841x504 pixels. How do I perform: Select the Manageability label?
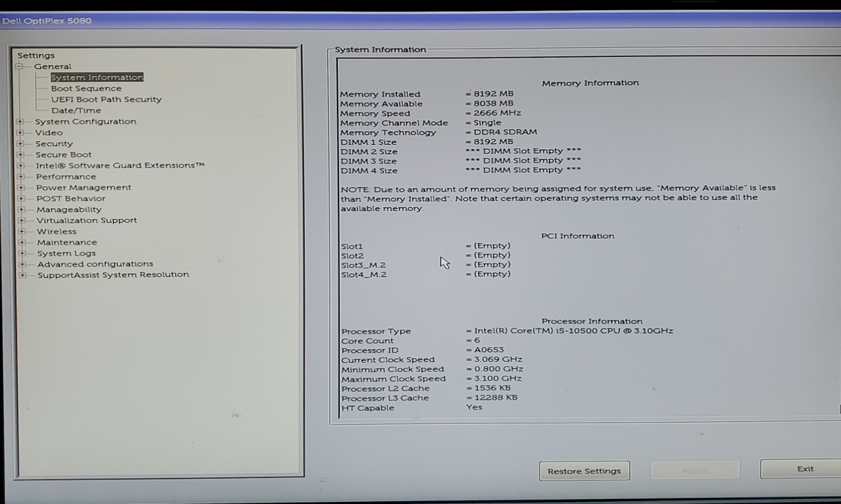[x=68, y=210]
